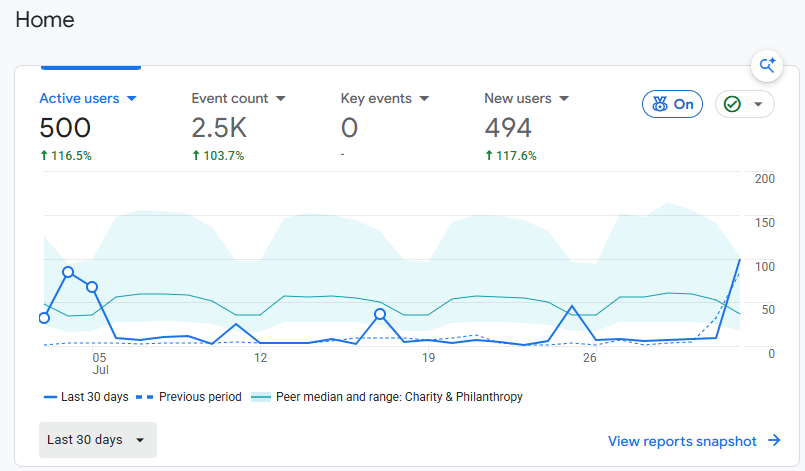Viewport: 805px width, 471px height.
Task: Open the Insights sparkle search icon
Action: point(767,65)
